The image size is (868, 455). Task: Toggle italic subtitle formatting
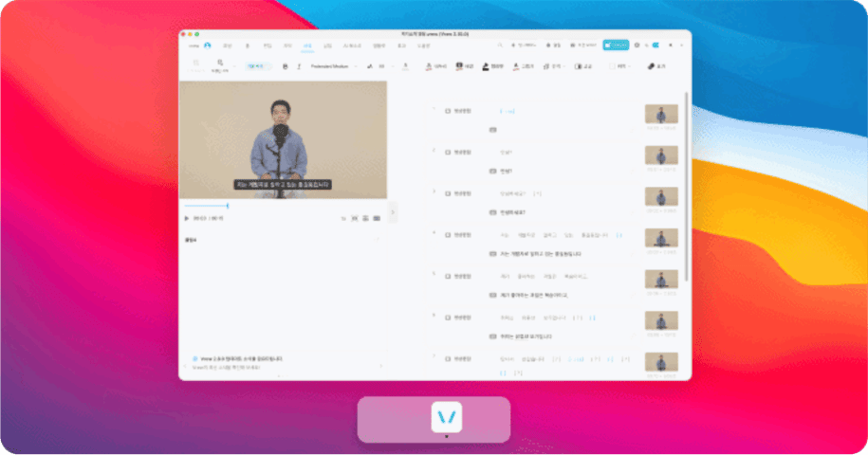[x=299, y=66]
